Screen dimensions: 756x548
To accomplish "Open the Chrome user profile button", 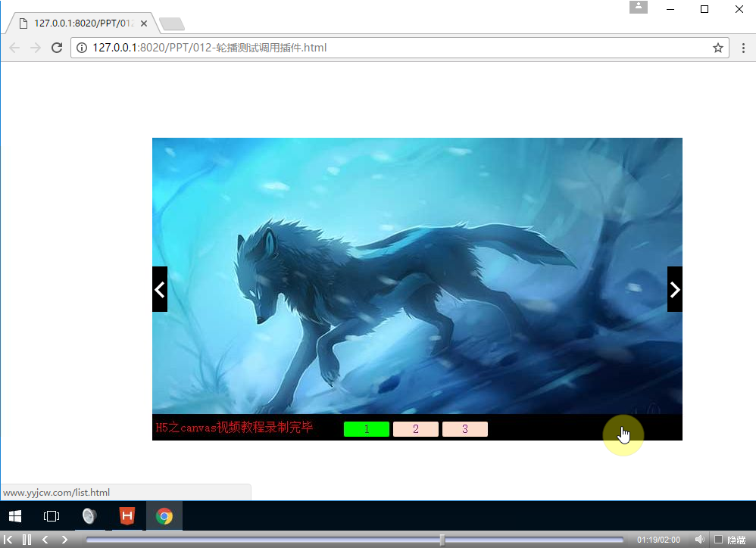I will tap(638, 7).
